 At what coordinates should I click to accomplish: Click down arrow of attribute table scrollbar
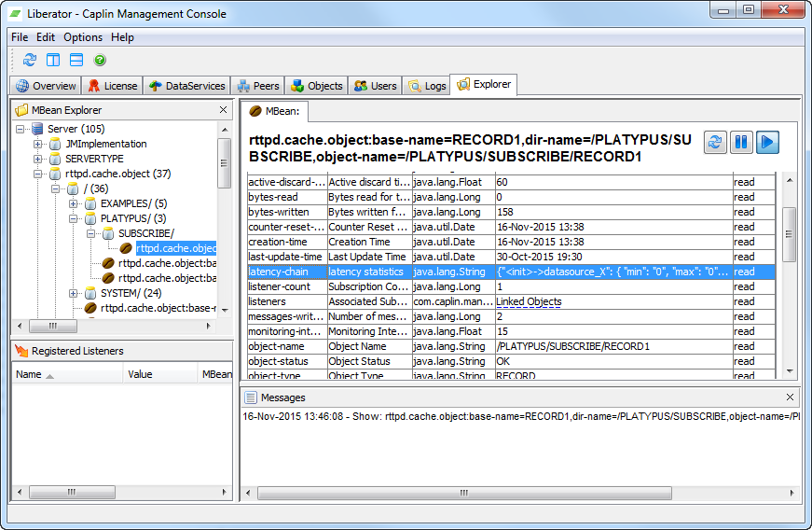[x=790, y=371]
